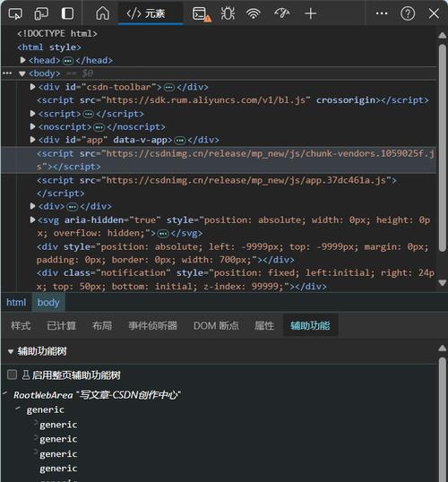This screenshot has height=482, width=448.
Task: Click ellipsis badge of noscript element
Action: 99,127
